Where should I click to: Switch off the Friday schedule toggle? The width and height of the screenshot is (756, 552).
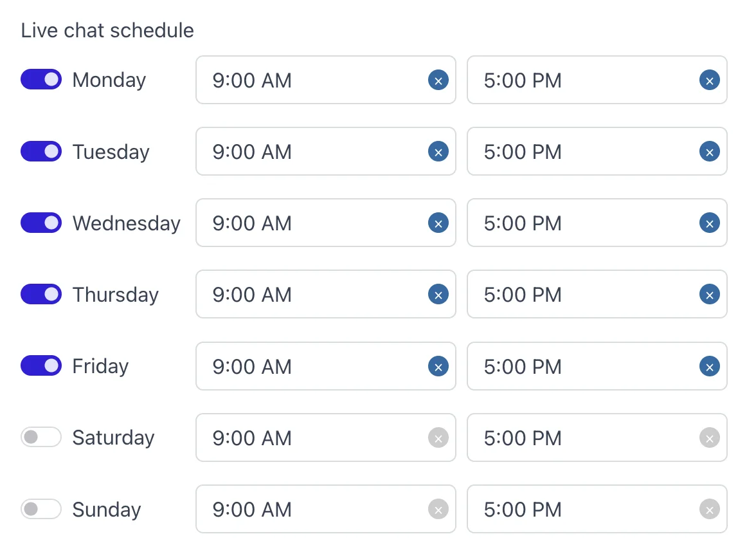pyautogui.click(x=41, y=366)
